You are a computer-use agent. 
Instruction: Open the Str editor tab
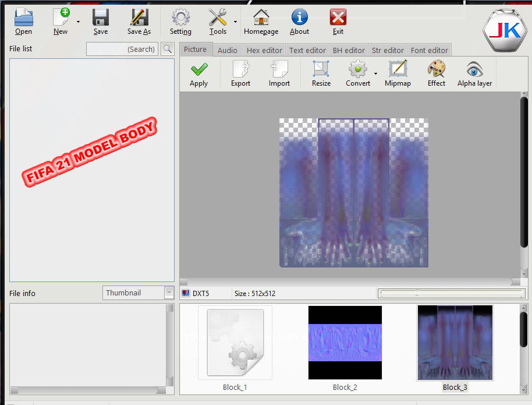(388, 50)
